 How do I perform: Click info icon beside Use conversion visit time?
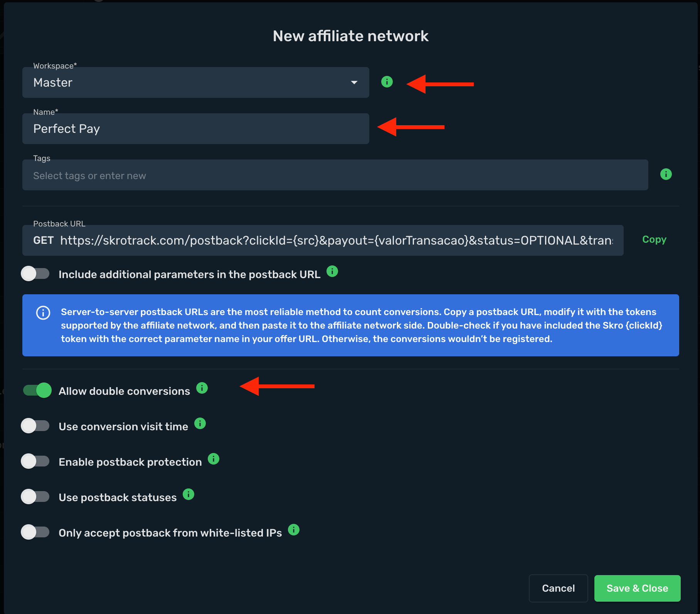[x=200, y=423]
